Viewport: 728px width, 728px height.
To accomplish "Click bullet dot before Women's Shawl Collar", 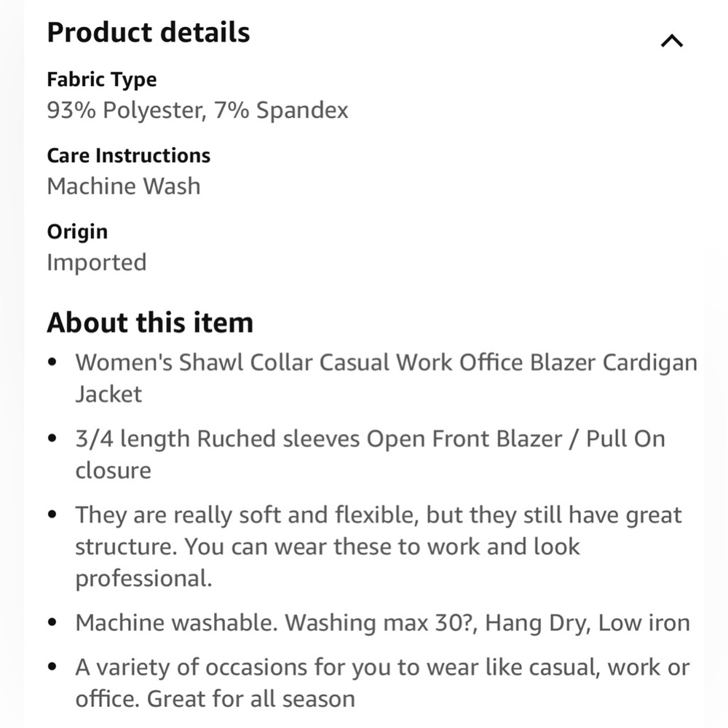I will pyautogui.click(x=52, y=363).
